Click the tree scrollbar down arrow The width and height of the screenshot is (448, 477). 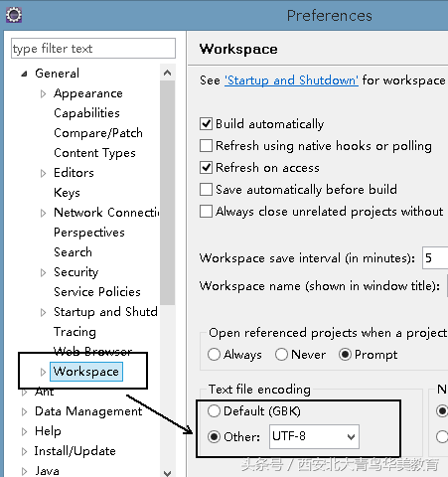168,473
